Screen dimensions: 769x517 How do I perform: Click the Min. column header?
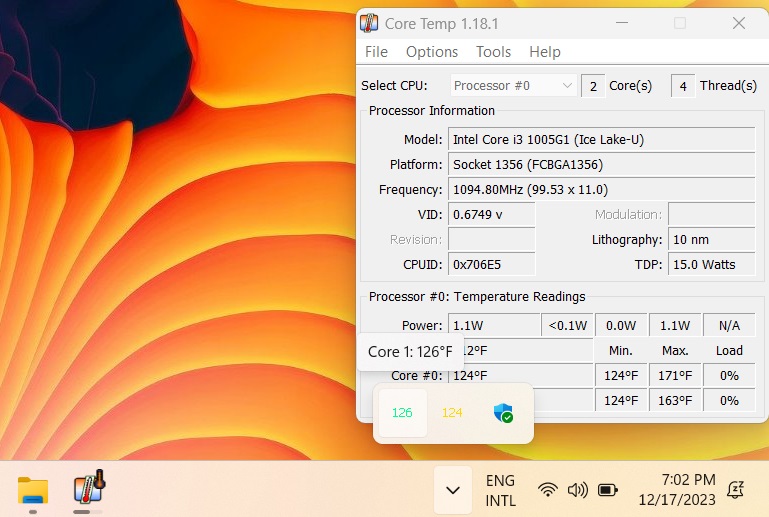point(620,350)
